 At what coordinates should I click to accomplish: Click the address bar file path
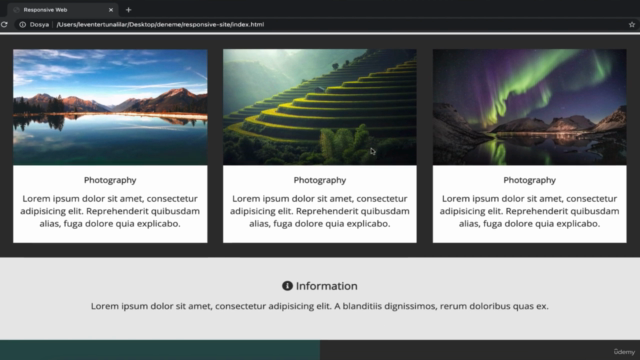click(160, 24)
